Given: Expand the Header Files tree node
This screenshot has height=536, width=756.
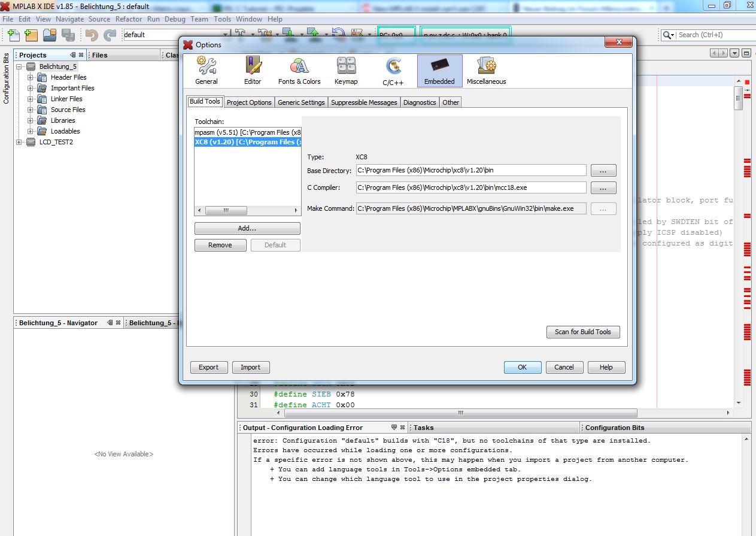Looking at the screenshot, I should pos(31,77).
